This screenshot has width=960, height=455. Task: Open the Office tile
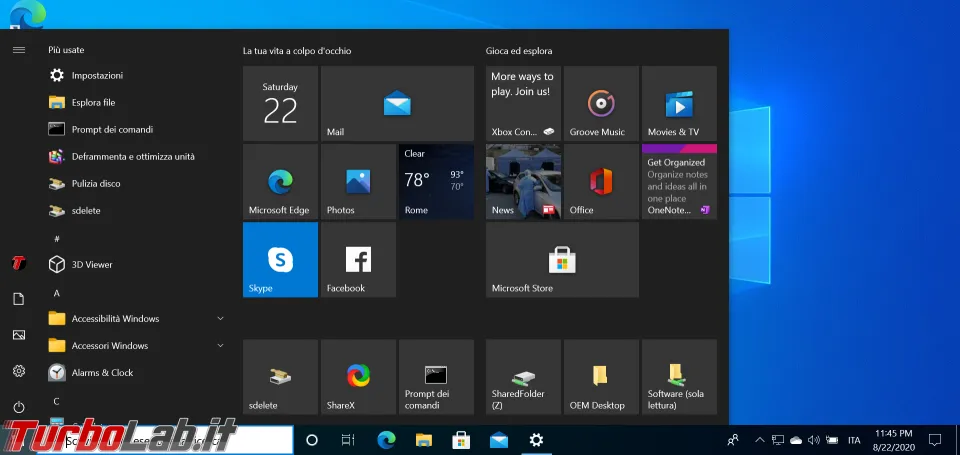click(600, 181)
